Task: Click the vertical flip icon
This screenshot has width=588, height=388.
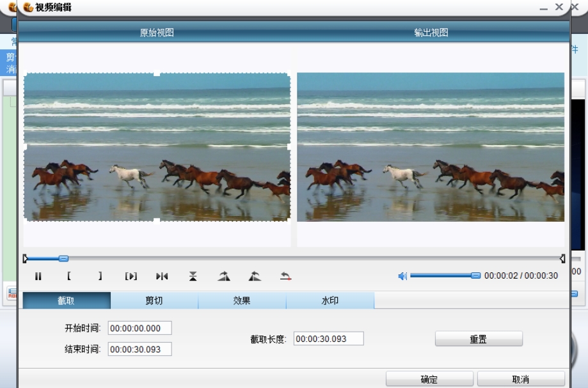Action: pyautogui.click(x=193, y=276)
